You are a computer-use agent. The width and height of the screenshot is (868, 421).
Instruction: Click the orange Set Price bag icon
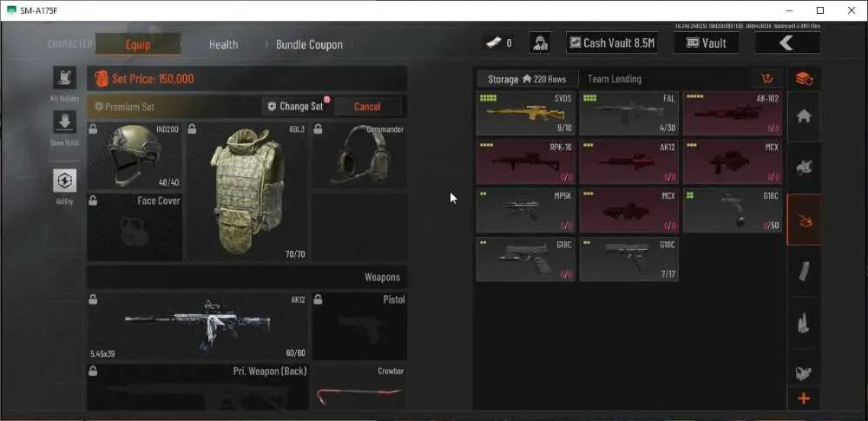point(101,79)
